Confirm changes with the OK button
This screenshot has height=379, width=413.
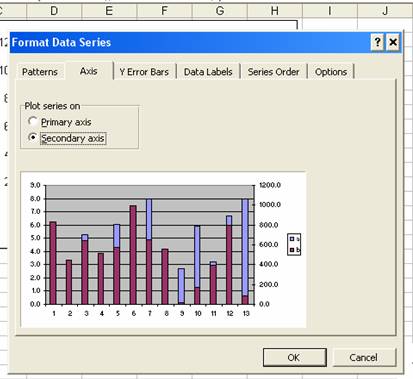(x=293, y=358)
